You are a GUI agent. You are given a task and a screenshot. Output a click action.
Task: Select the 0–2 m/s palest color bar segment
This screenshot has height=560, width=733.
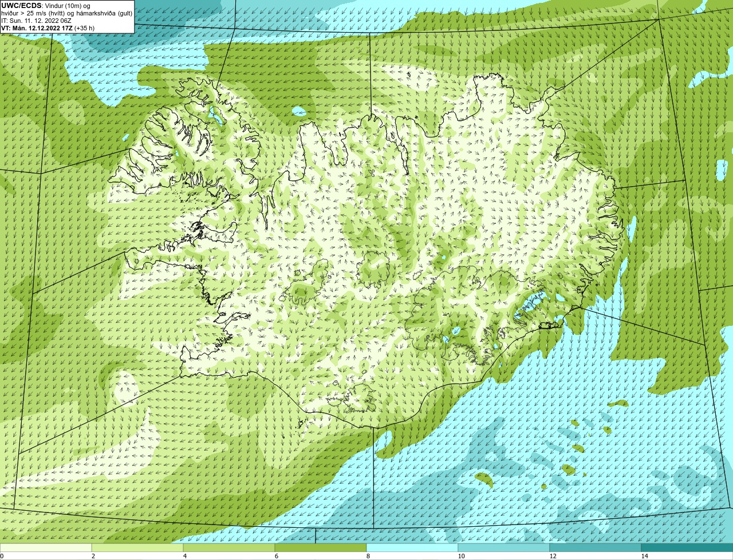coord(46,547)
